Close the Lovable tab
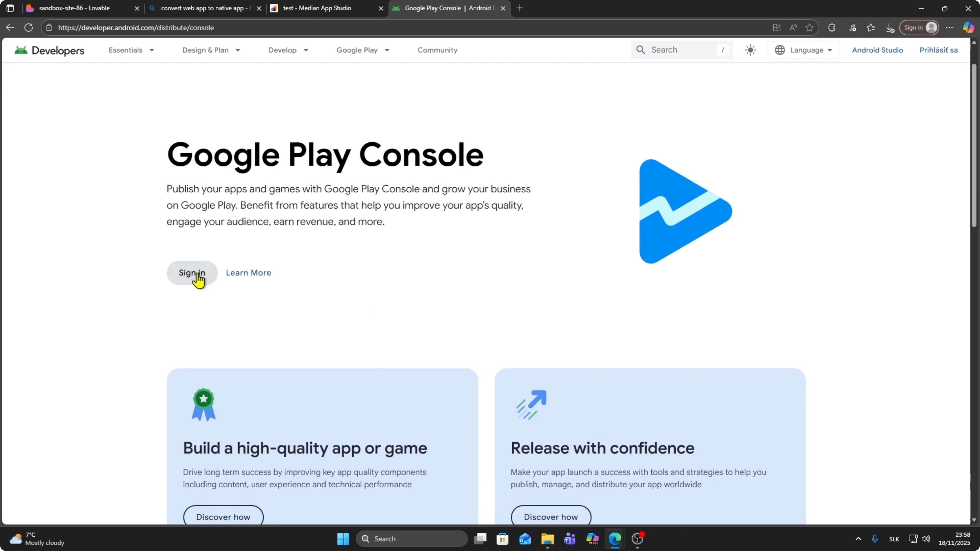Screen dimensions: 980x551 (137, 8)
